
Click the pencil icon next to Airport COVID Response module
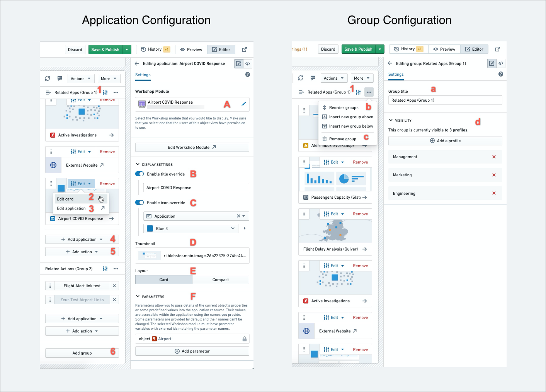tap(243, 104)
